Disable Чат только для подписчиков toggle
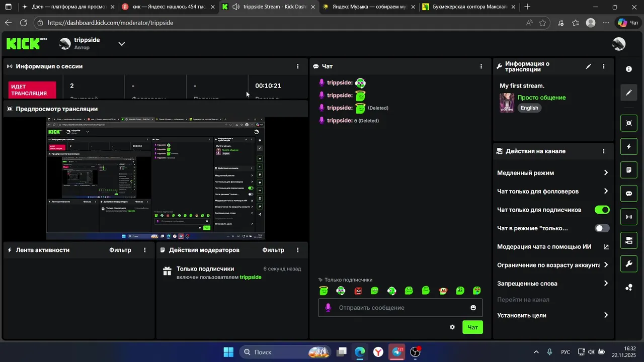Image resolution: width=644 pixels, height=362 pixels. [602, 210]
